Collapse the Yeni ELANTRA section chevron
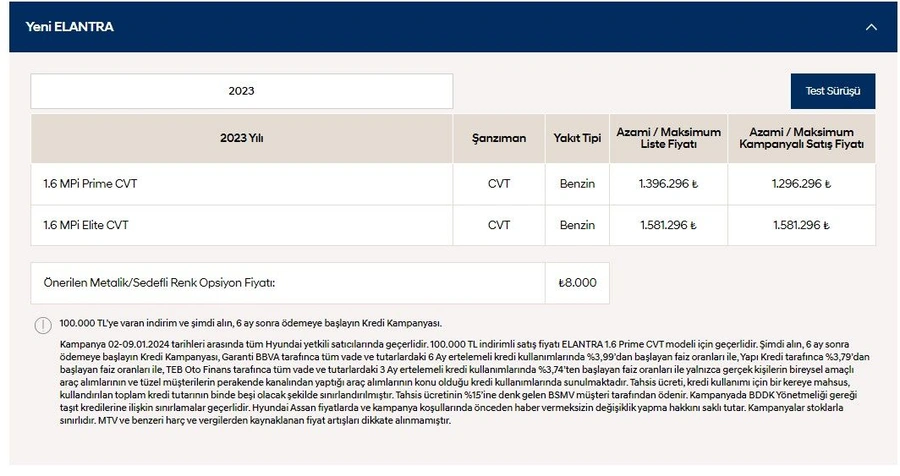 click(871, 27)
